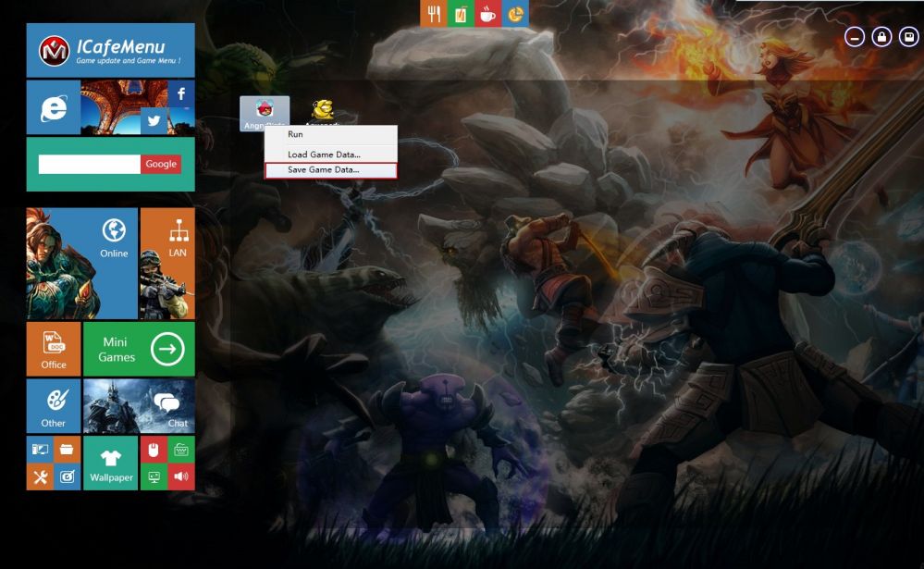Open the Other category tile
This screenshot has height=569, width=924.
pyautogui.click(x=54, y=406)
